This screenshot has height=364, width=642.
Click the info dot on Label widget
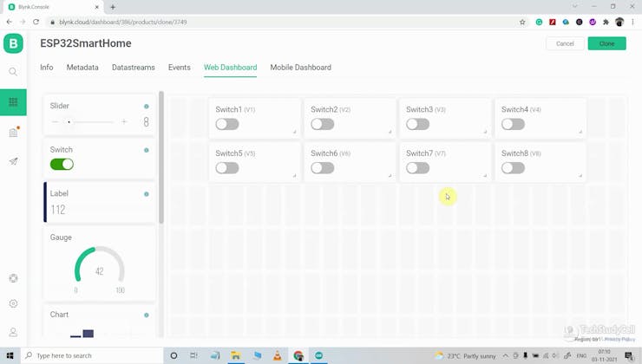tap(146, 194)
